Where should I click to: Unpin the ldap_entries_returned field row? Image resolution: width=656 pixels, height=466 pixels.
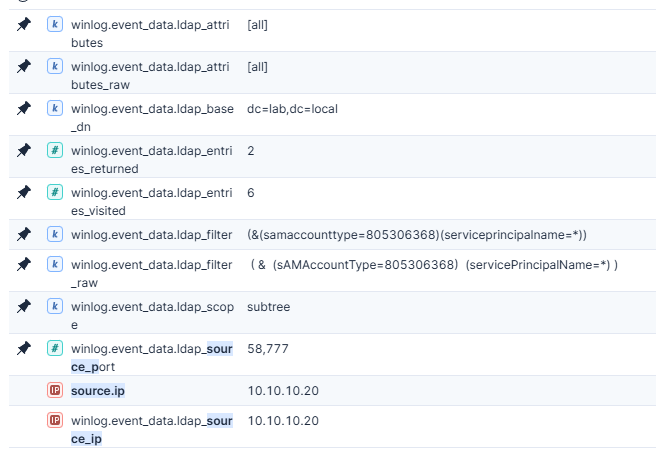coord(24,150)
